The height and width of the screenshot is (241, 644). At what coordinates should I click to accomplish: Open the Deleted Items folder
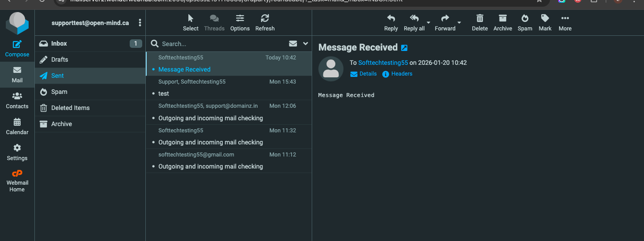70,108
